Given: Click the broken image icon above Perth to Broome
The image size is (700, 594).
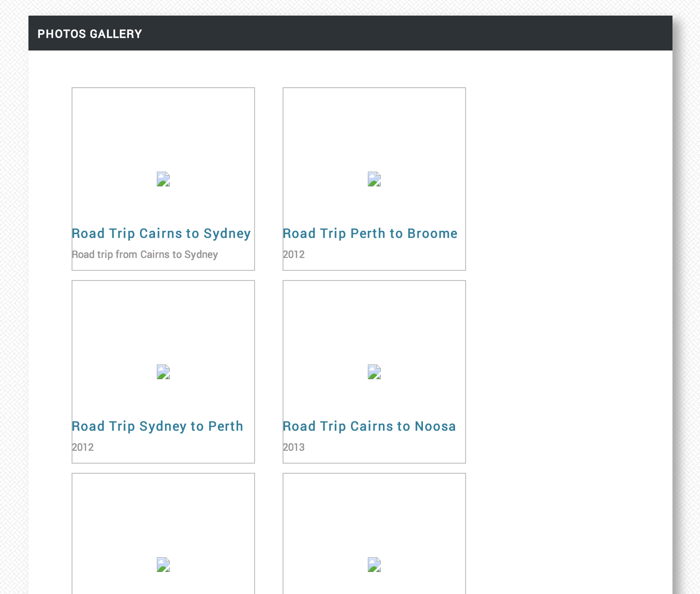Looking at the screenshot, I should [x=374, y=179].
